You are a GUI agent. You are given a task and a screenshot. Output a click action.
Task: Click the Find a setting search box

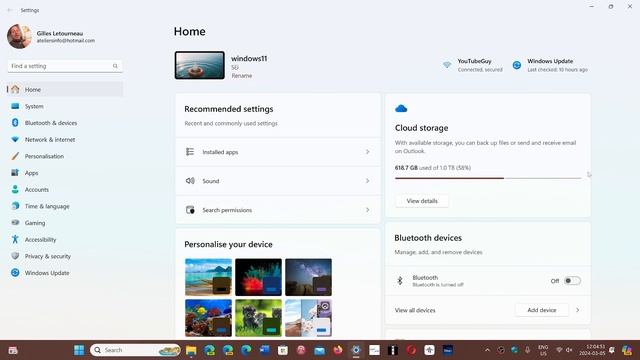point(65,66)
